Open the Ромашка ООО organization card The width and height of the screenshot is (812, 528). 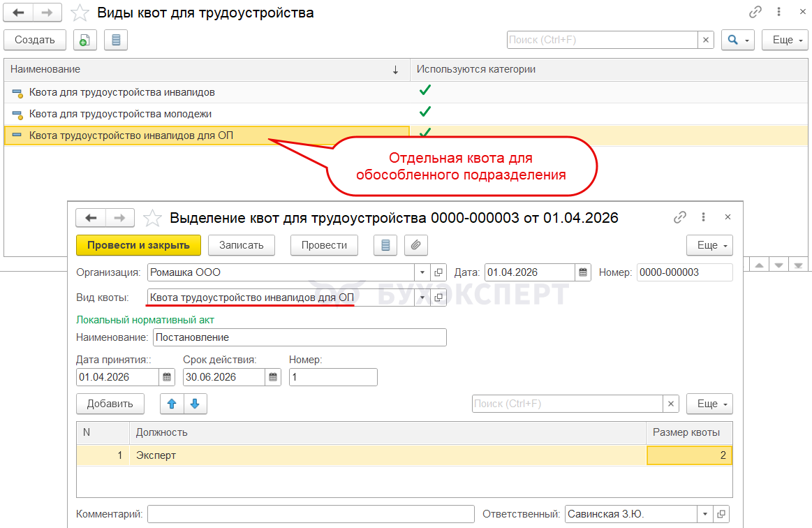[x=438, y=272]
